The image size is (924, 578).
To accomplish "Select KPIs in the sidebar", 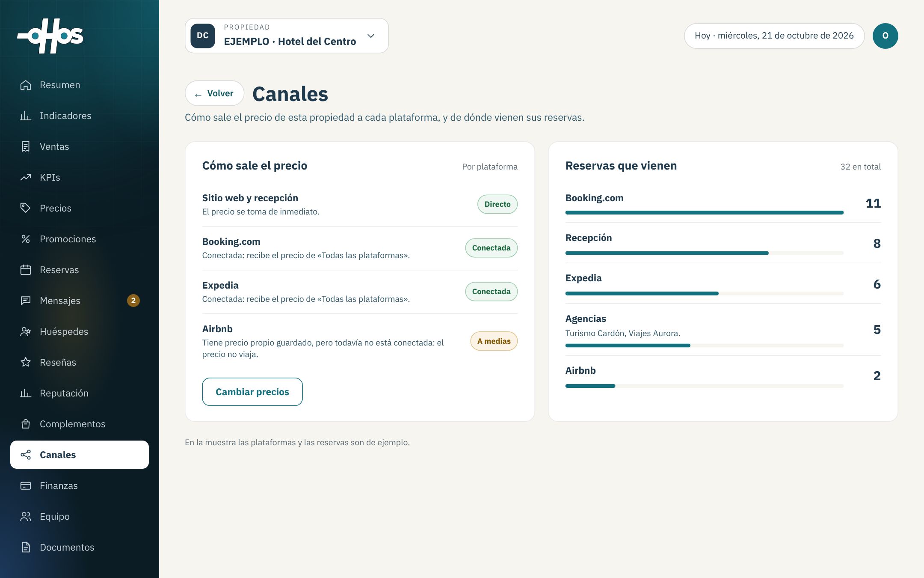I will pos(80,177).
